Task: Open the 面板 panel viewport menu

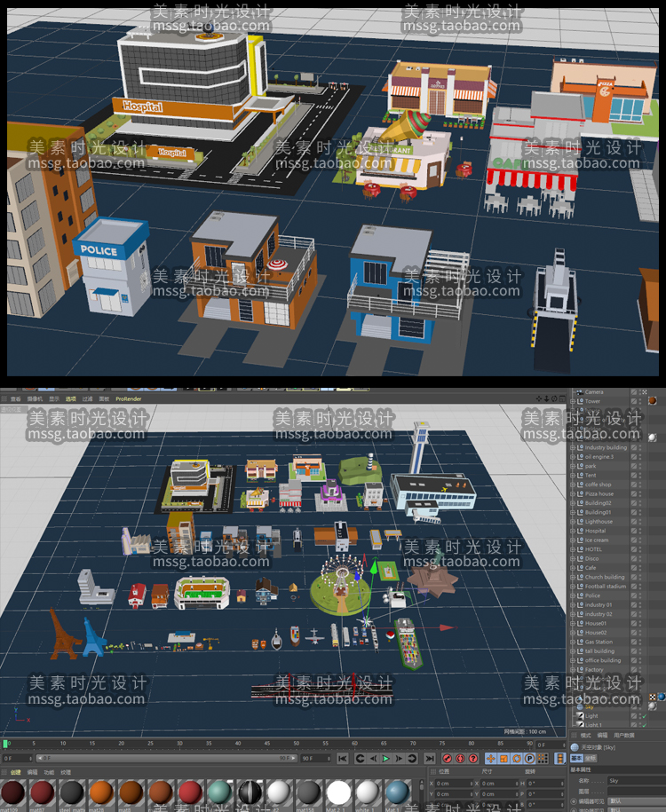Action: tap(104, 398)
